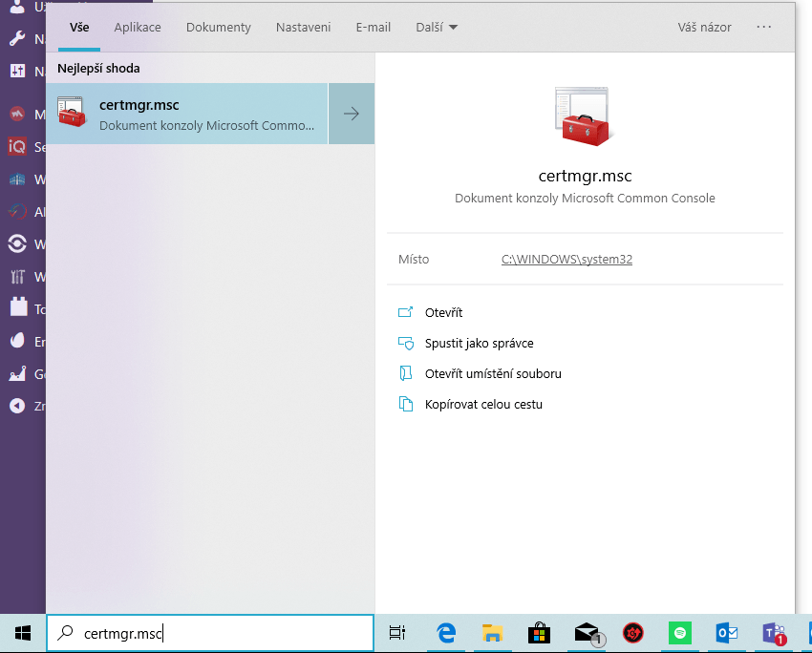Click the back-arrow circle icon in sidebar
This screenshot has width=812, height=653.
pos(17,406)
